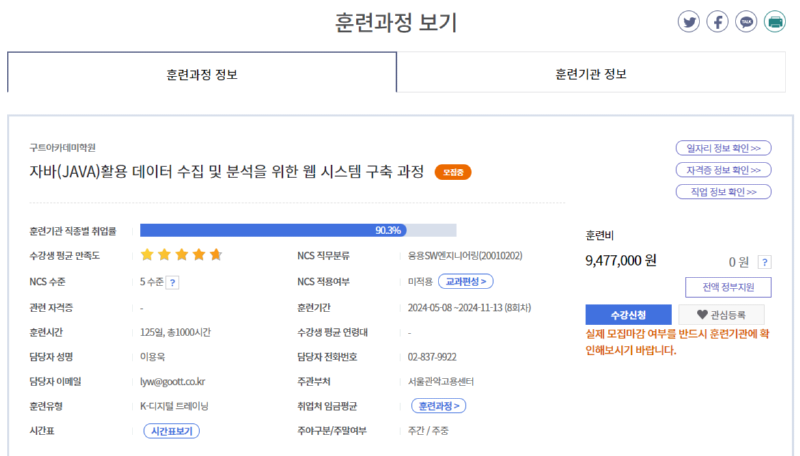Open 일자리 정보 확인 link
Image resolution: width=800 pixels, height=456 pixels.
[x=723, y=148]
